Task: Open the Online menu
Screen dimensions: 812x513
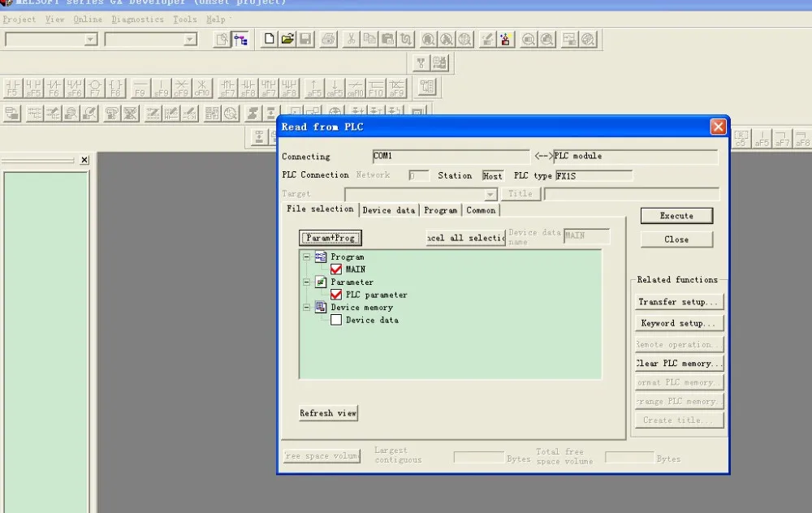Action: (88, 19)
